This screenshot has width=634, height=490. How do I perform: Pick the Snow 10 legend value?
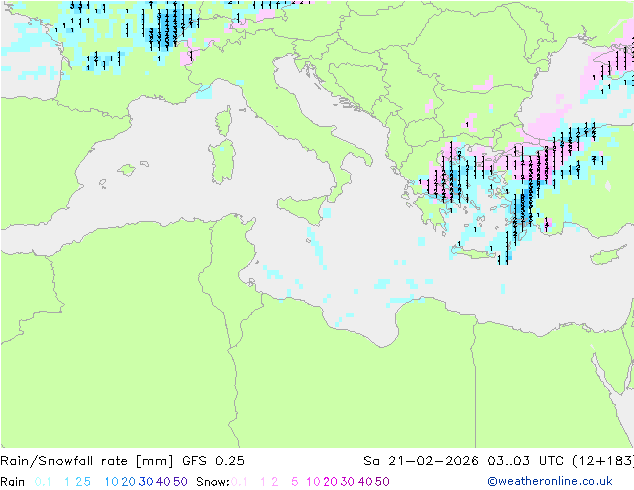point(313,482)
